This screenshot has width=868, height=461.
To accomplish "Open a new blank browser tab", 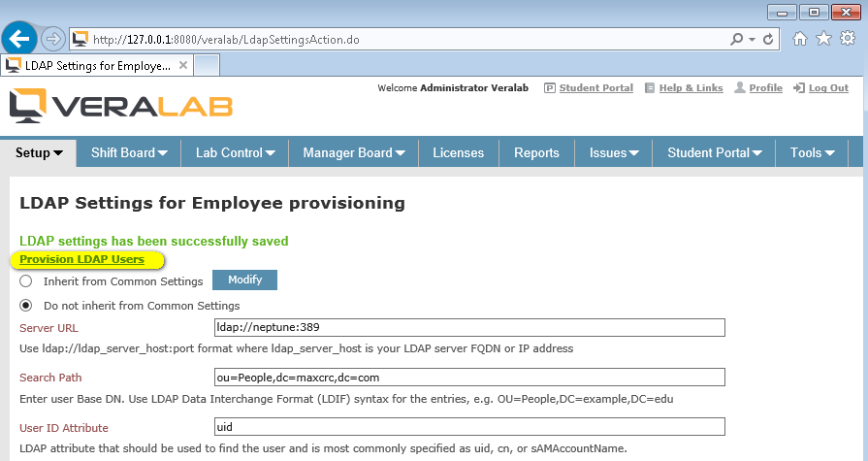I will tap(207, 65).
